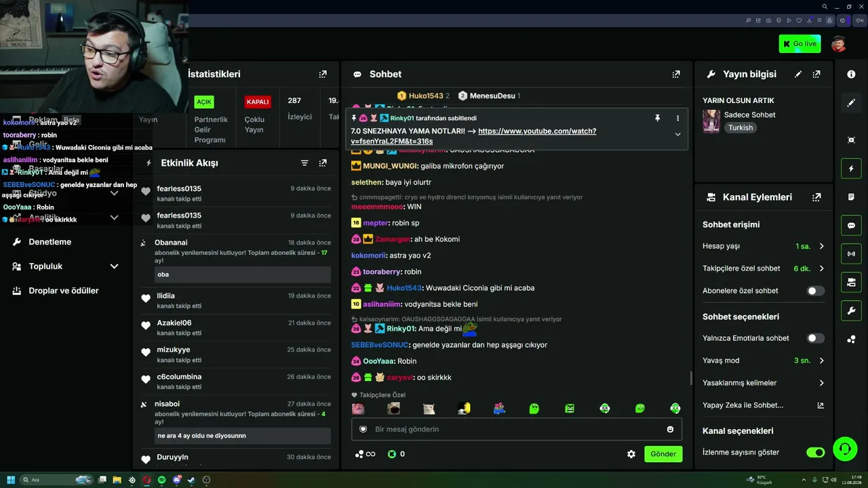The image size is (868, 488).
Task: Click c6columbina in the activity feed
Action: pyautogui.click(x=179, y=377)
